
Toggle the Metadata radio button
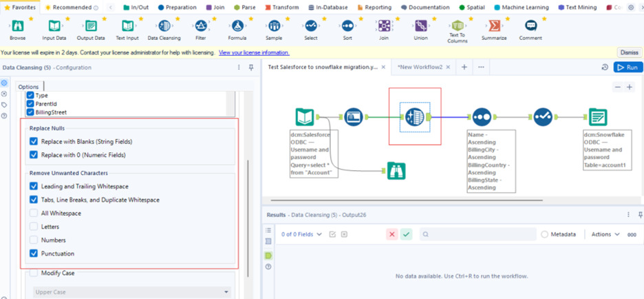(544, 234)
